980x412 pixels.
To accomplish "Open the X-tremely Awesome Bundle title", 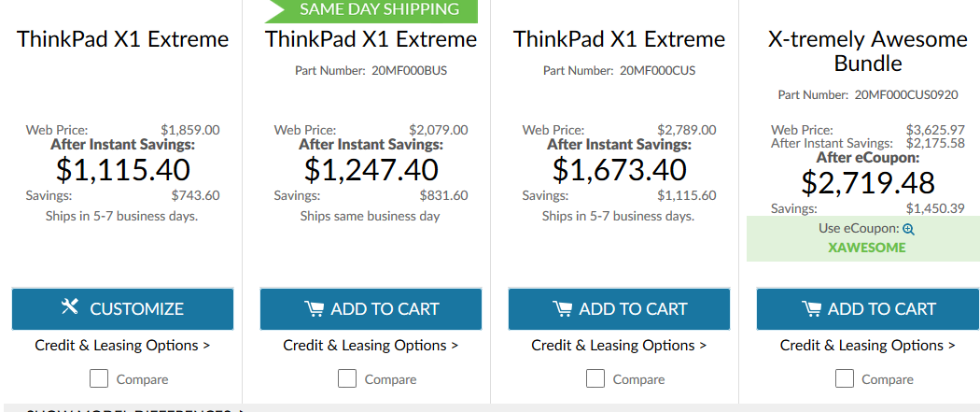I will click(867, 51).
